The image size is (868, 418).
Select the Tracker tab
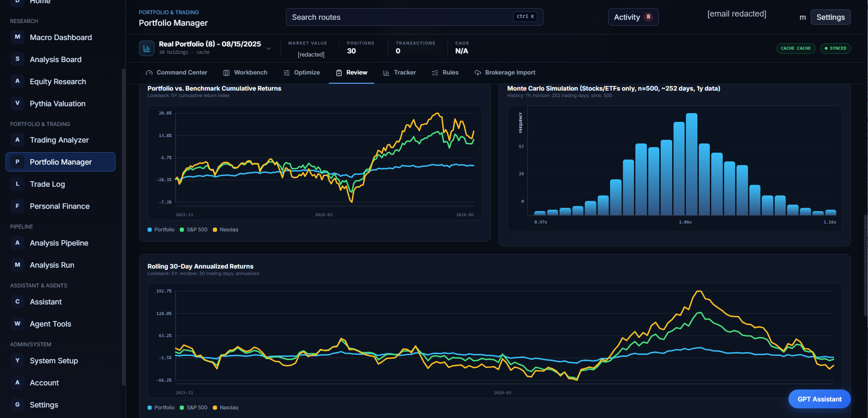tap(400, 73)
